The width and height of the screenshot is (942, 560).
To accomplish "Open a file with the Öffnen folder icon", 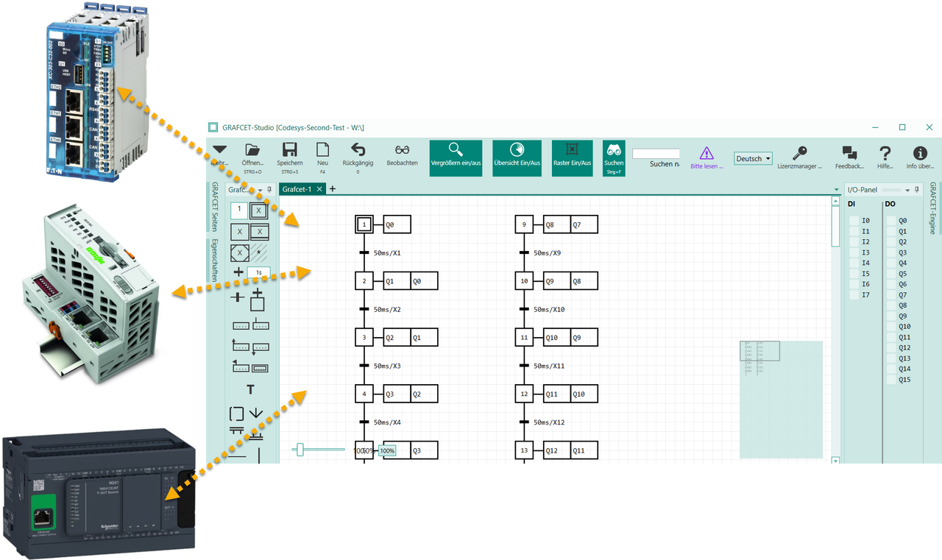I will coord(252,150).
